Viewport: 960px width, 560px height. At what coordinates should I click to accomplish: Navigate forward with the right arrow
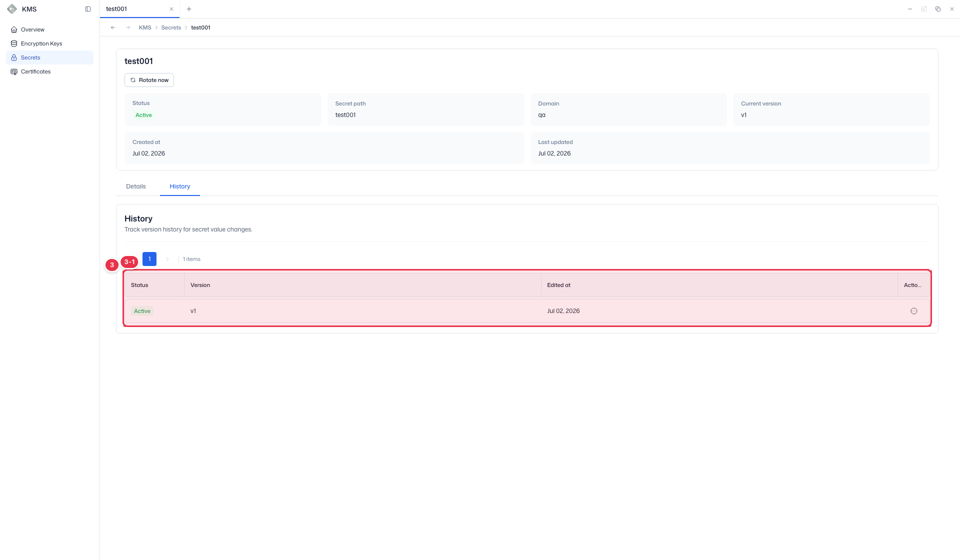[128, 27]
